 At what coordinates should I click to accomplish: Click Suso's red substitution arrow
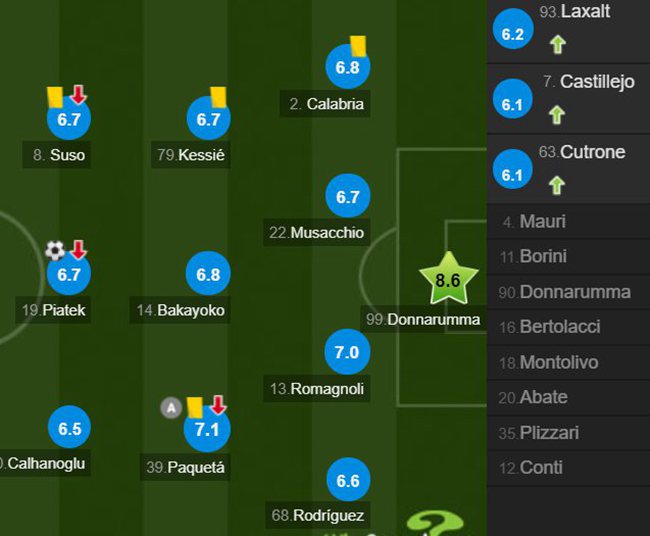point(78,95)
